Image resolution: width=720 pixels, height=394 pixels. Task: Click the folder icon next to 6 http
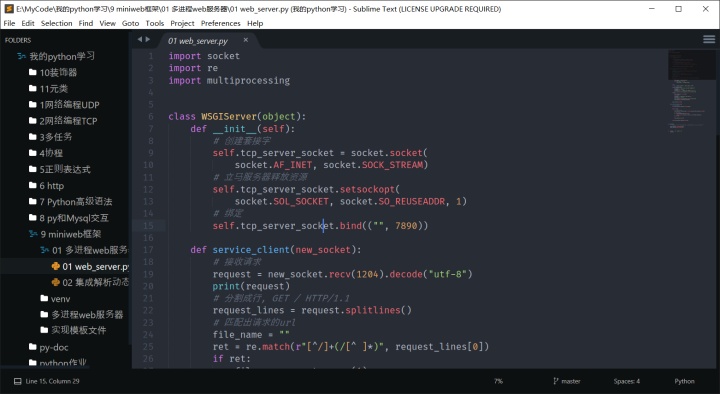(x=33, y=185)
